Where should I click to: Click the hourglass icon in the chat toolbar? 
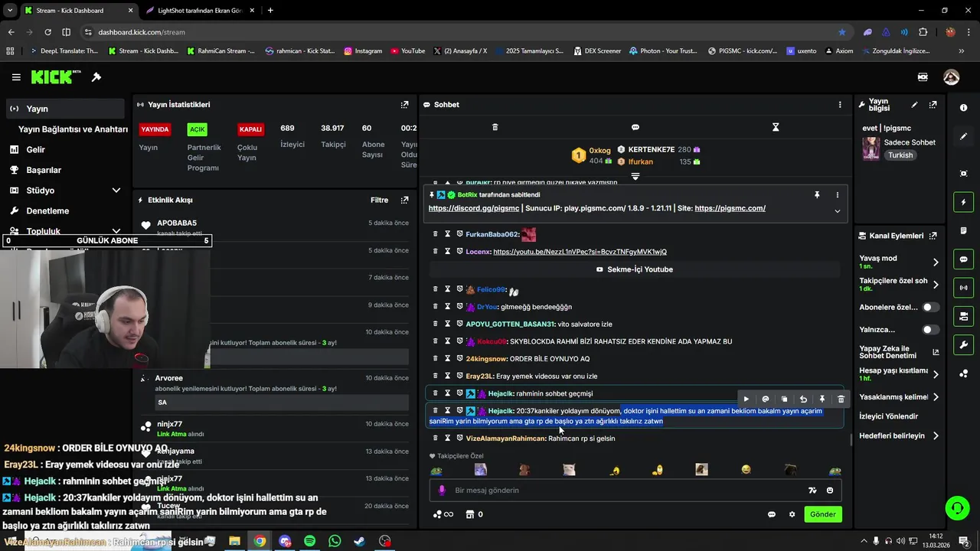click(776, 127)
